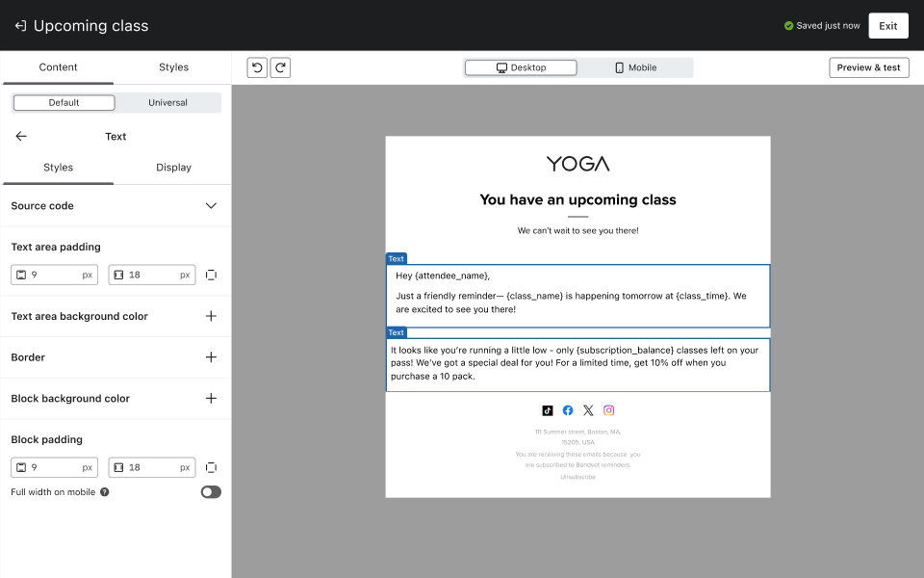Click the exit arrow icon beside Upcoming class
The height and width of the screenshot is (578, 924).
pyautogui.click(x=20, y=26)
